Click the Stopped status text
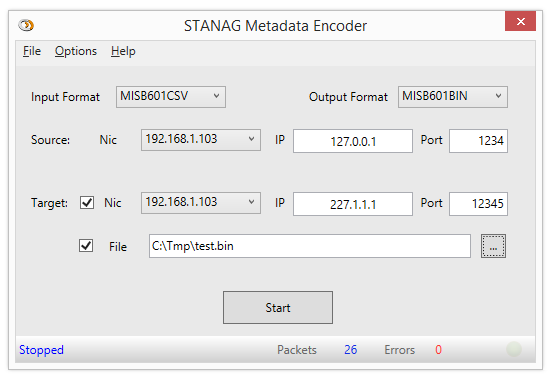This screenshot has height=379, width=552. pos(42,350)
